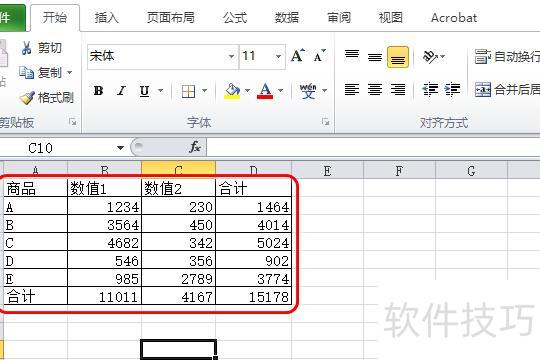Align text right
The height and width of the screenshot is (360, 540).
coord(398,90)
